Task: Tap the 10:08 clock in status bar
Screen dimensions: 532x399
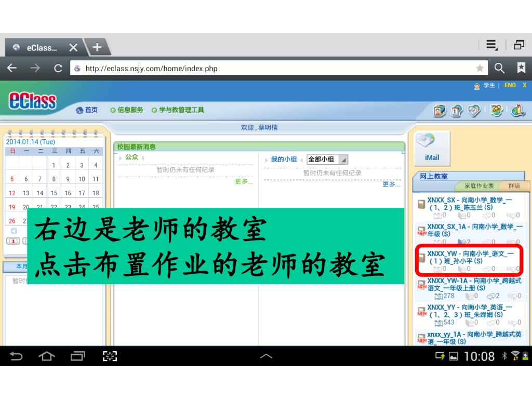Action: 479,356
